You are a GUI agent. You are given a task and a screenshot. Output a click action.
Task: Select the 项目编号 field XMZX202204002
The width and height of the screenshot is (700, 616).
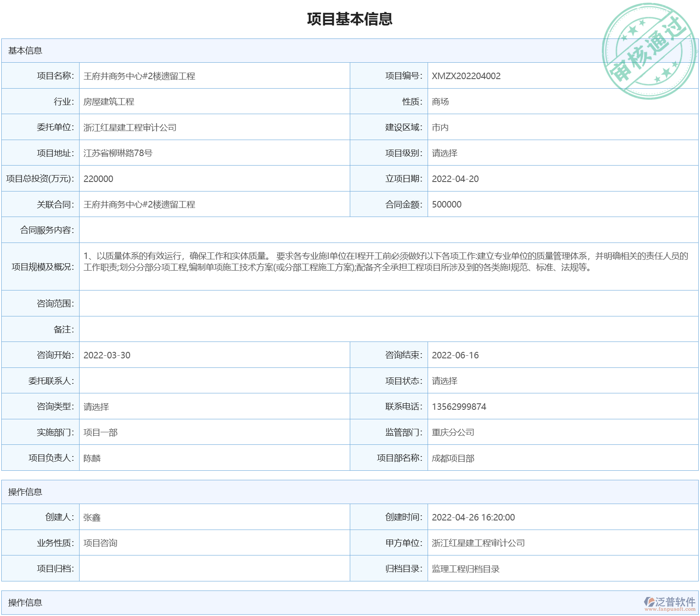point(466,76)
